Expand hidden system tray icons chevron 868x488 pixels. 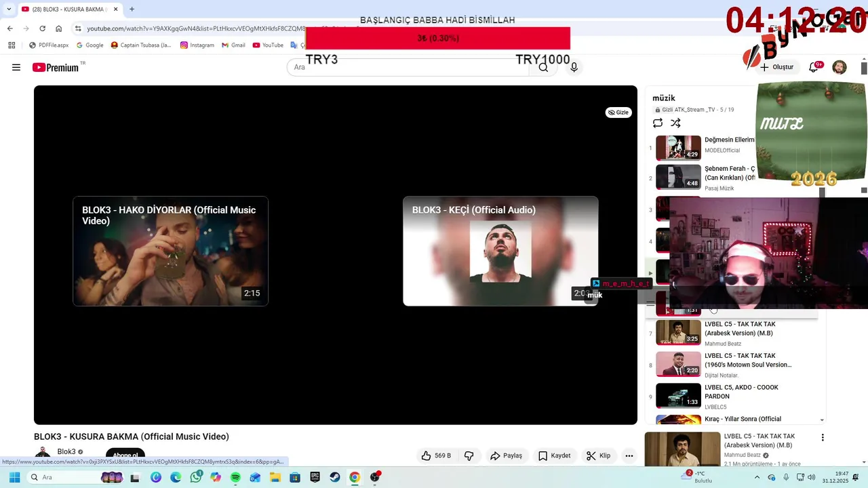tap(757, 477)
